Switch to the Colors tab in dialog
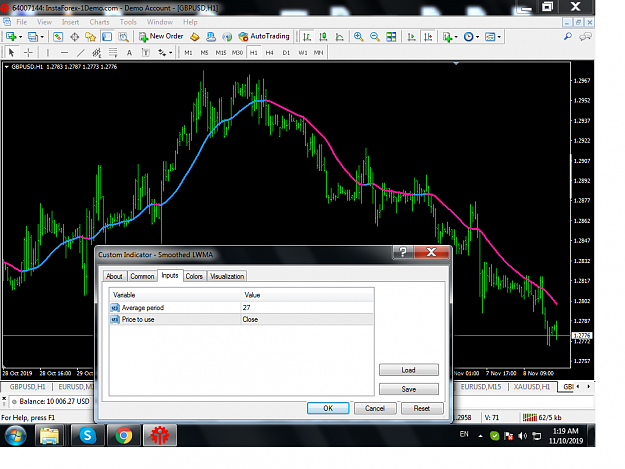This screenshot has width=625, height=469. click(x=194, y=276)
